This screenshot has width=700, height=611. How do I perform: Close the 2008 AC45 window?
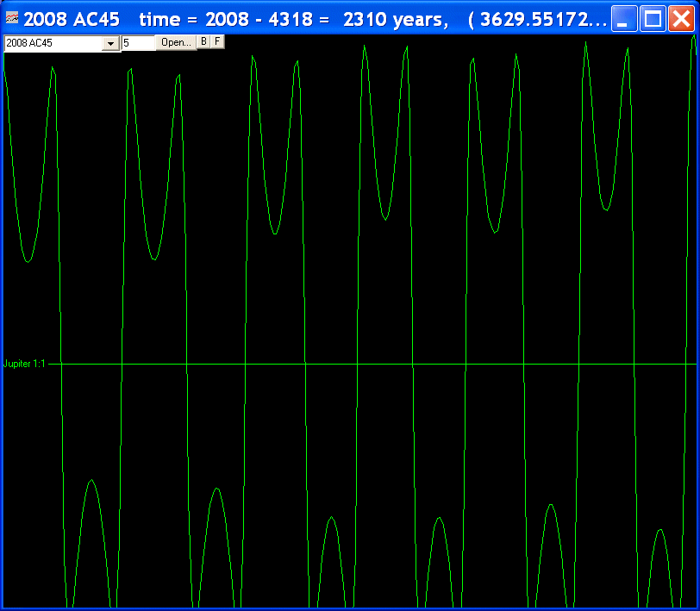tap(681, 18)
